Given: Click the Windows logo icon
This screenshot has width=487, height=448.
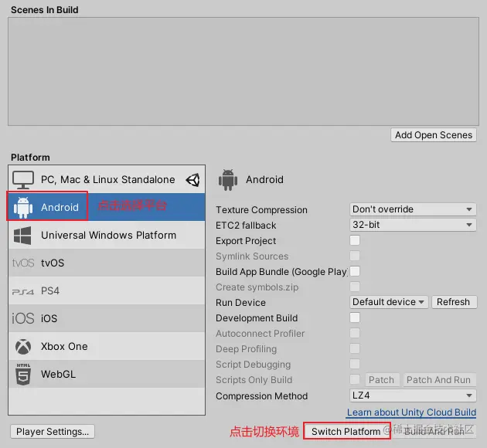Looking at the screenshot, I should click(x=22, y=235).
